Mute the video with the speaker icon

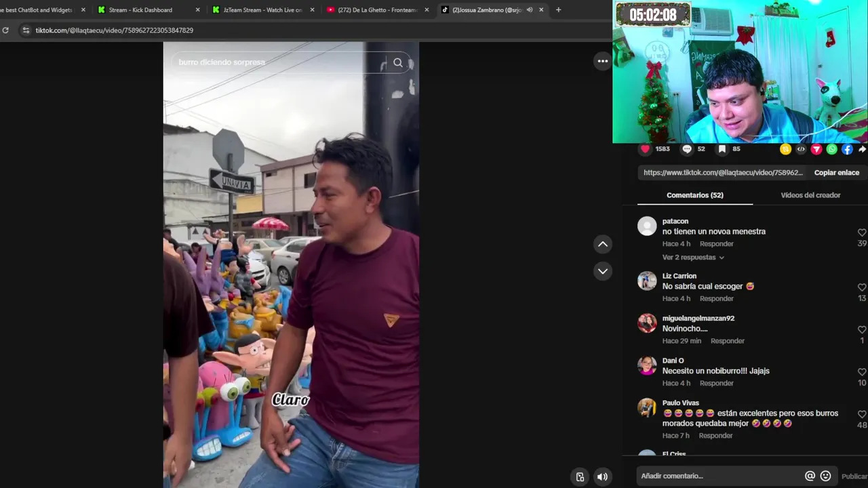(x=602, y=476)
